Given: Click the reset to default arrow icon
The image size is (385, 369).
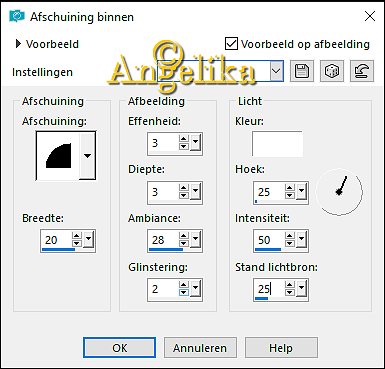Looking at the screenshot, I should pyautogui.click(x=362, y=71).
